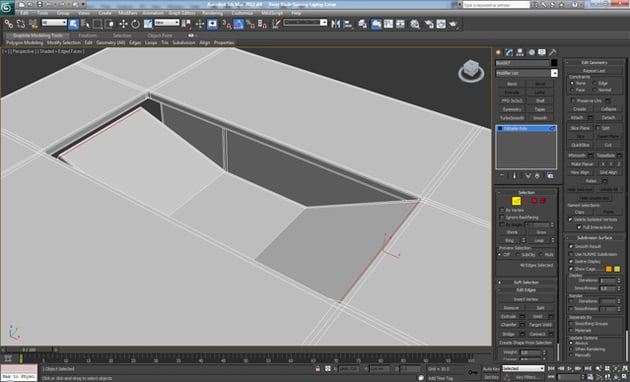Select the Select and Link tool
This screenshot has height=382, width=630.
9,24
